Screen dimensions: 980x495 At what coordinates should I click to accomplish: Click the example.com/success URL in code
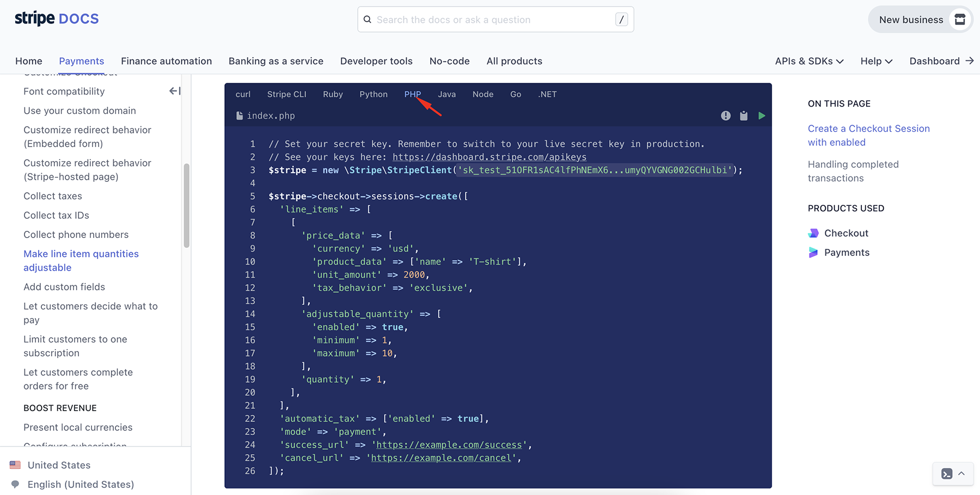pos(449,445)
